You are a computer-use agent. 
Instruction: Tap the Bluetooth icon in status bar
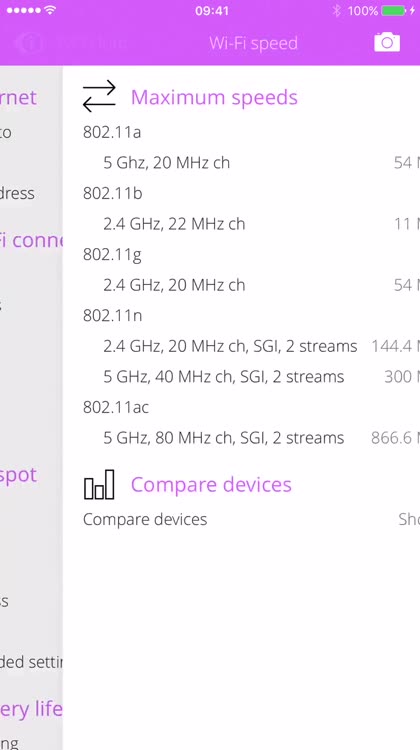[336, 11]
